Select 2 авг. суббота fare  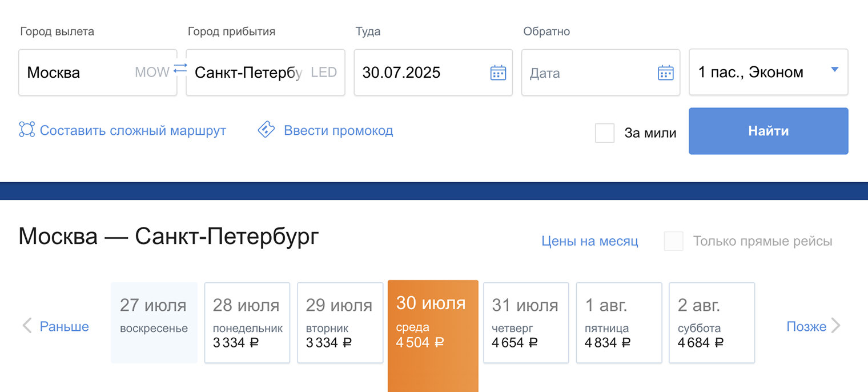pos(712,322)
